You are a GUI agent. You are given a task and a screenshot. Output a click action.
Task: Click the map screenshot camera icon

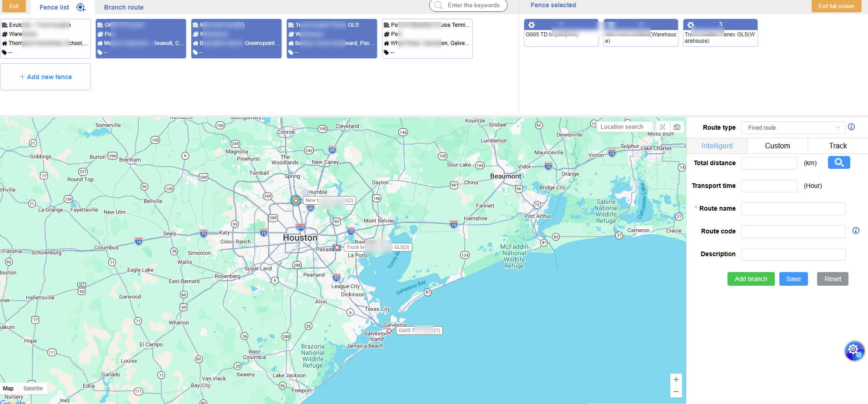pyautogui.click(x=677, y=127)
